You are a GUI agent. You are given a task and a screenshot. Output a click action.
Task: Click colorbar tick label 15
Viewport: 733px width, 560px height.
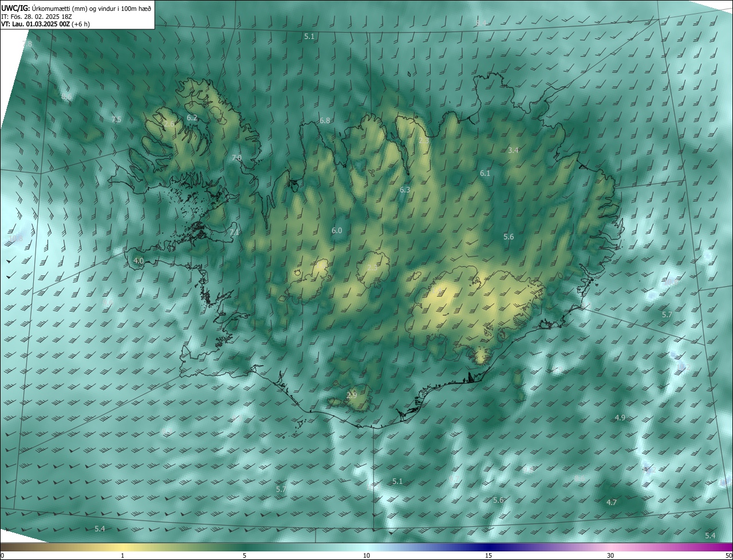pyautogui.click(x=488, y=556)
